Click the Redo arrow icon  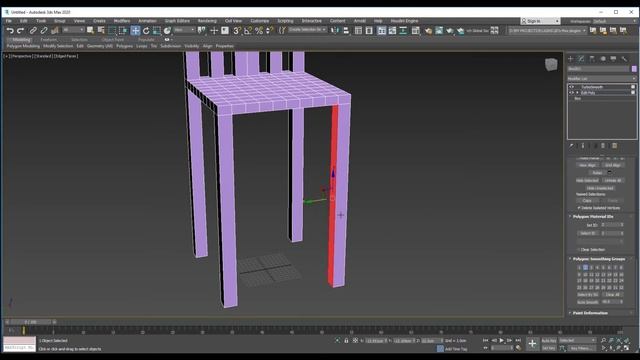(x=20, y=31)
